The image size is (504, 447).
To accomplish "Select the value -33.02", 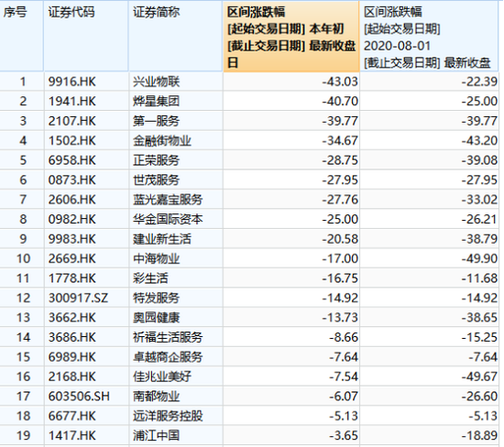I will coord(479,200).
